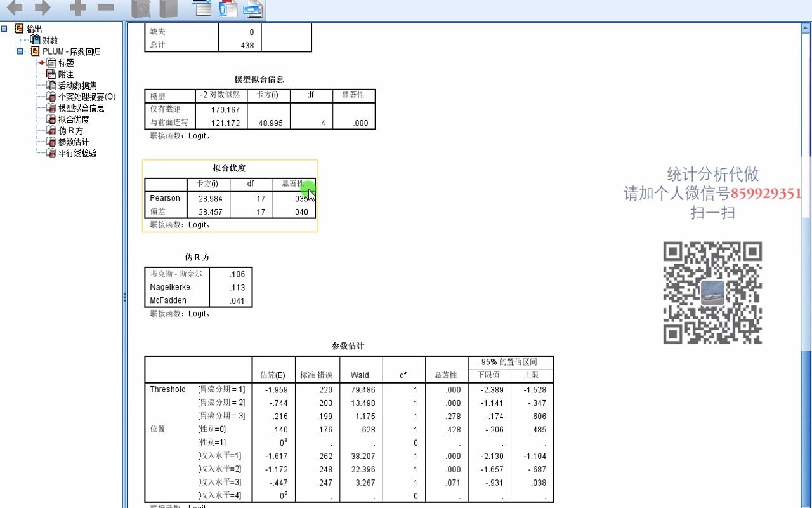The height and width of the screenshot is (508, 812).
Task: Select 个案处理摘要(O) in the outline
Action: click(87, 97)
